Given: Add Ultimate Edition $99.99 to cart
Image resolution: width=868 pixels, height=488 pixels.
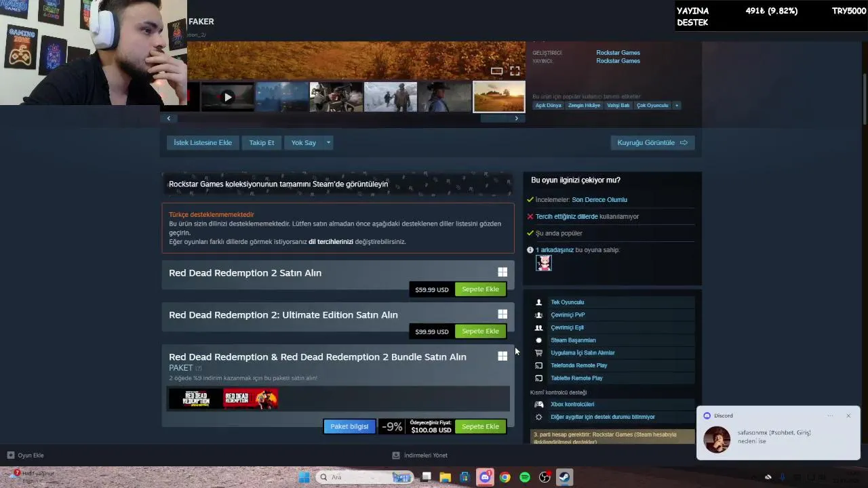Looking at the screenshot, I should coord(480,331).
